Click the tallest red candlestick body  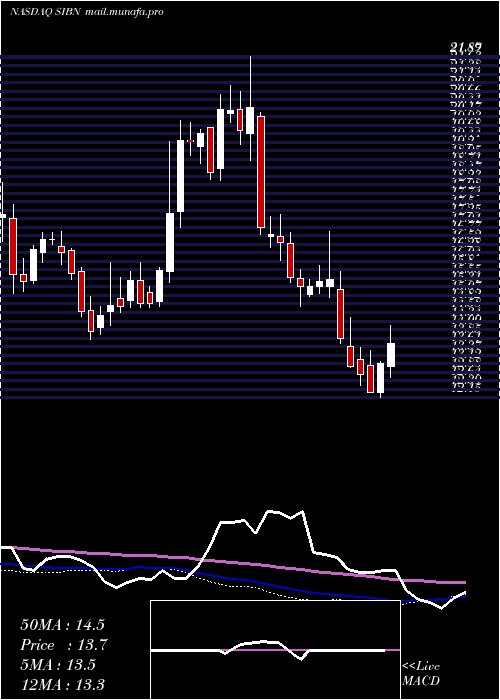(261, 172)
